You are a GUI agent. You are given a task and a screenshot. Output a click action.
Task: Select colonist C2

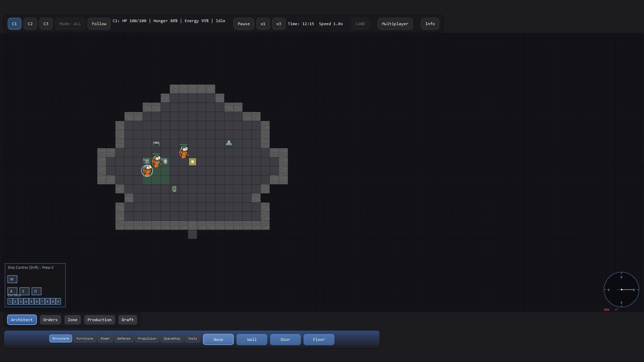[30, 24]
